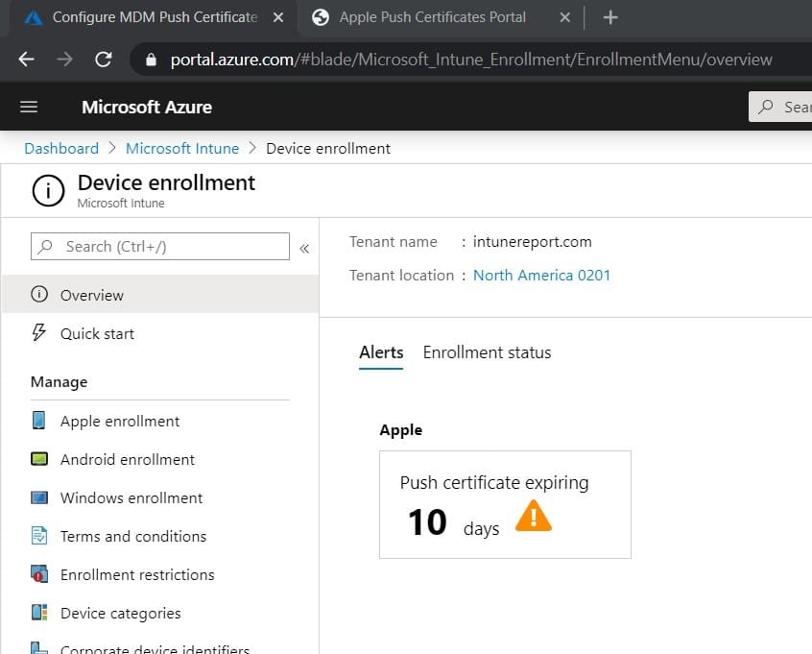The width and height of the screenshot is (812, 654).
Task: Click the Quick start lightning icon
Action: (x=38, y=332)
